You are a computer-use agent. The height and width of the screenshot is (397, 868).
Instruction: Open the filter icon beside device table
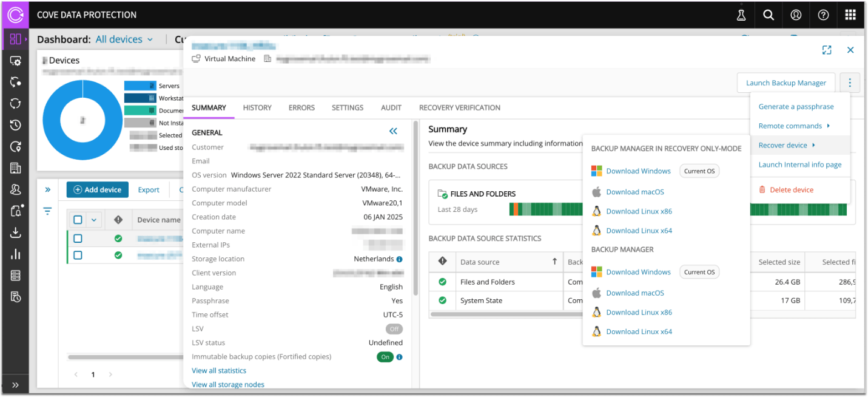tap(47, 211)
